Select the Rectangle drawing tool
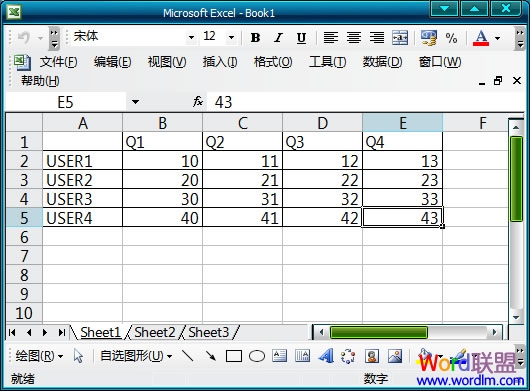 tap(234, 356)
